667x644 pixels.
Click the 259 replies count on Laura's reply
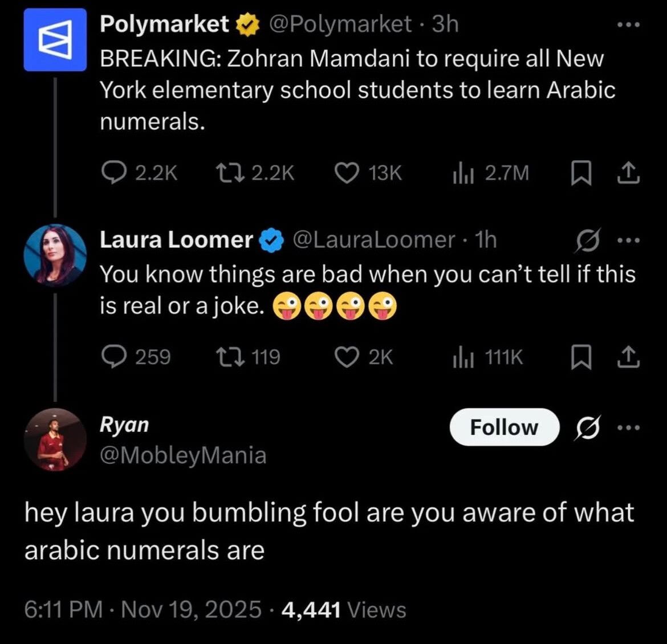(137, 357)
